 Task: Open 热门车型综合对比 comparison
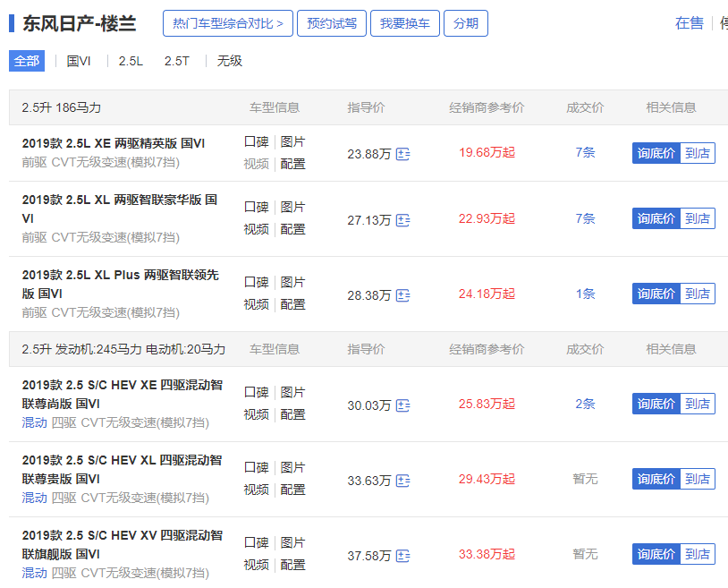[x=228, y=23]
